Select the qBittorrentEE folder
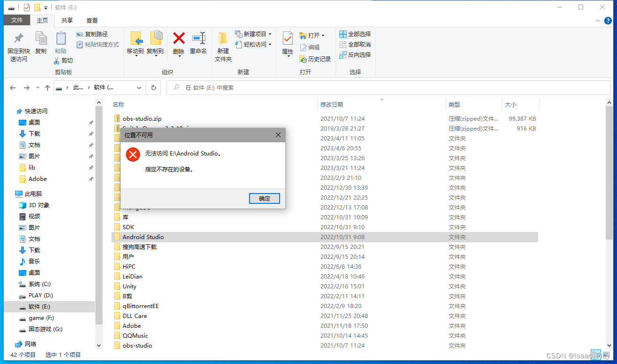The image size is (617, 364). [x=141, y=306]
